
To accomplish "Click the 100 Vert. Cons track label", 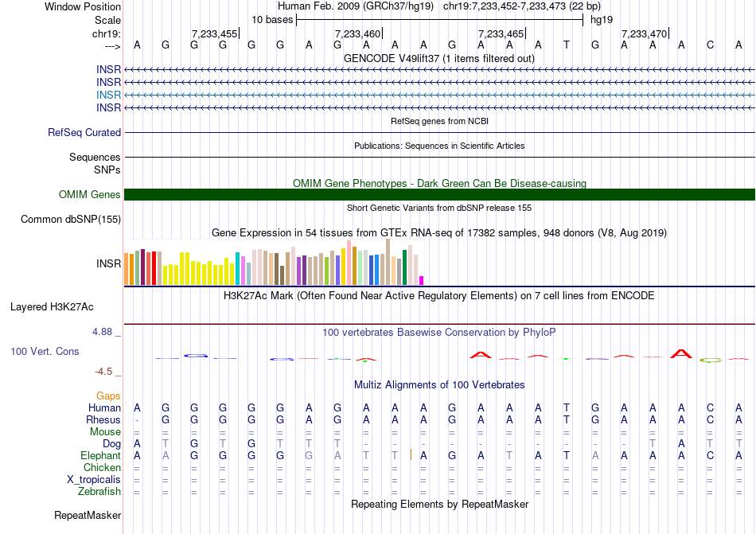I will click(x=45, y=351).
